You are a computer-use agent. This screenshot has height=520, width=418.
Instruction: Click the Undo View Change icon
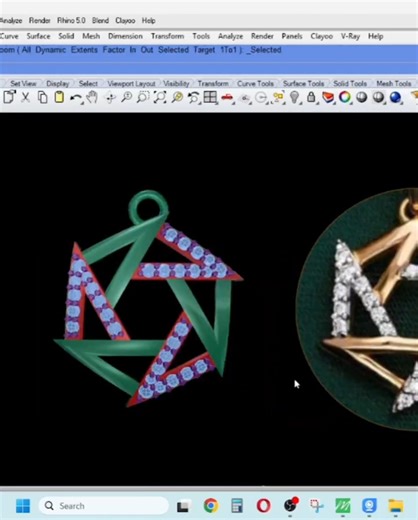click(194, 97)
